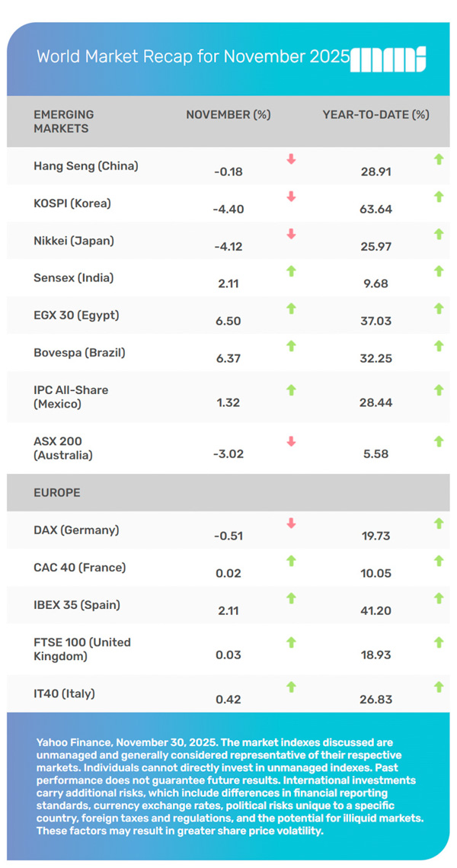Click the EMERGING MARKETS section header
Image resolution: width=457 pixels, height=868 pixels.
(64, 121)
